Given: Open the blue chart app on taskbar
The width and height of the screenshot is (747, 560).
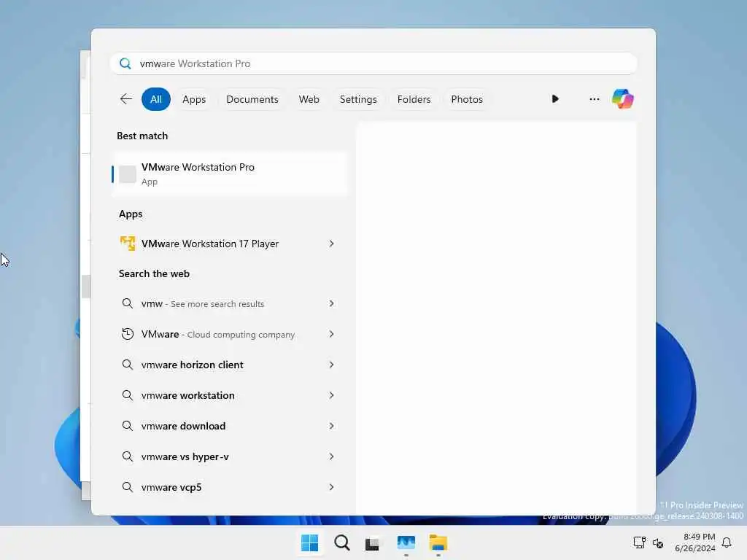Looking at the screenshot, I should click(406, 542).
